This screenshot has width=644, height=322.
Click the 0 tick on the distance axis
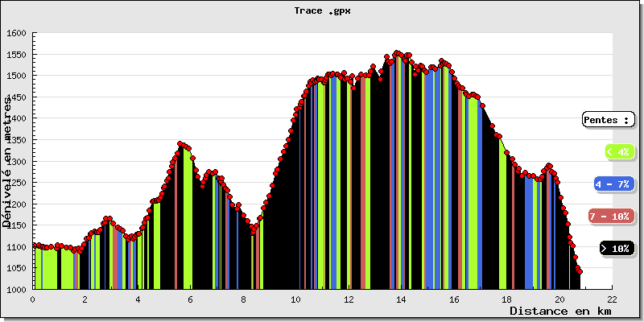pyautogui.click(x=32, y=299)
